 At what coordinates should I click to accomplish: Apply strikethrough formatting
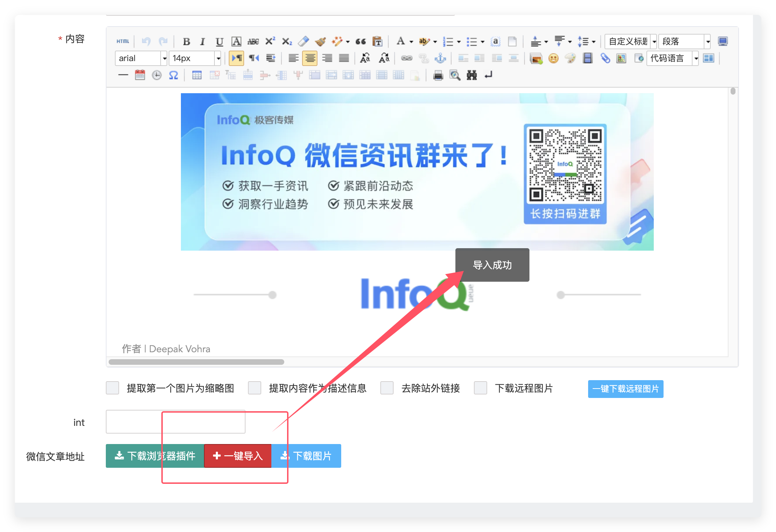[253, 42]
